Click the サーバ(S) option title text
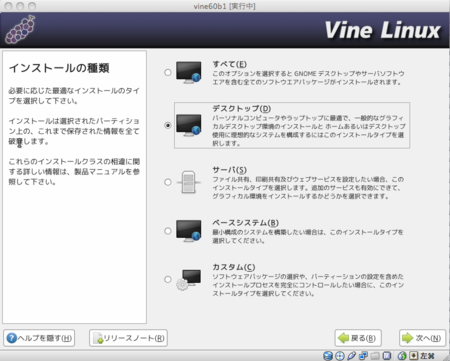This screenshot has height=361, width=450. tap(229, 170)
